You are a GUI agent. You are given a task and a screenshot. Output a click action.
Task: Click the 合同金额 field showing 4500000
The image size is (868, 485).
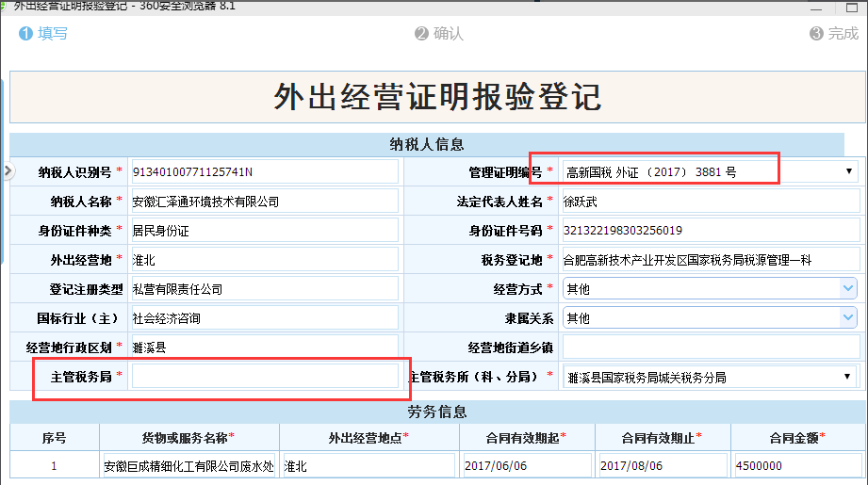pyautogui.click(x=797, y=466)
